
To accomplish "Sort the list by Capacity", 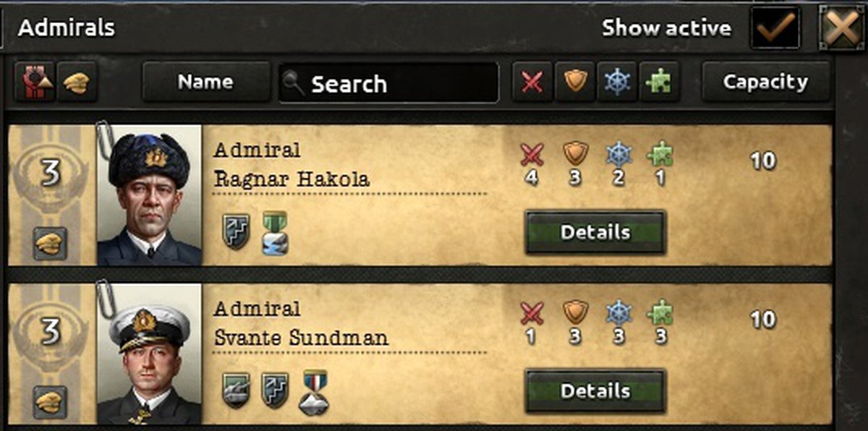I will [x=765, y=82].
